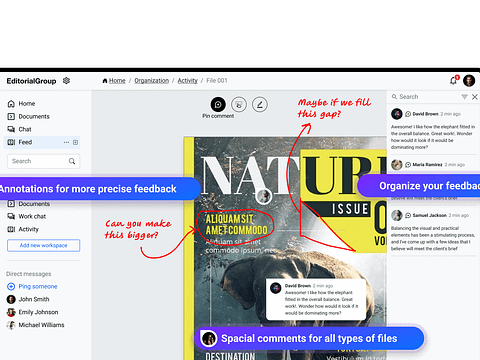Close the comments side panel
This screenshot has height=360, width=480.
[475, 97]
